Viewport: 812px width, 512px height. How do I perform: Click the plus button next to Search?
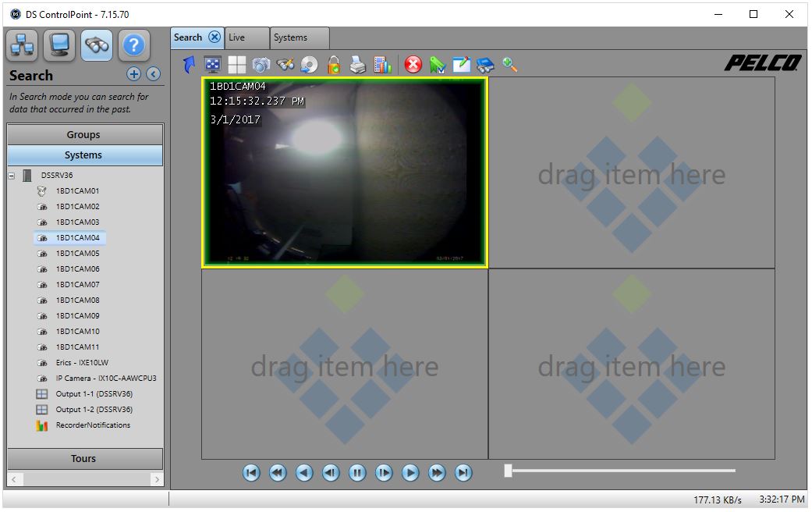(133, 74)
